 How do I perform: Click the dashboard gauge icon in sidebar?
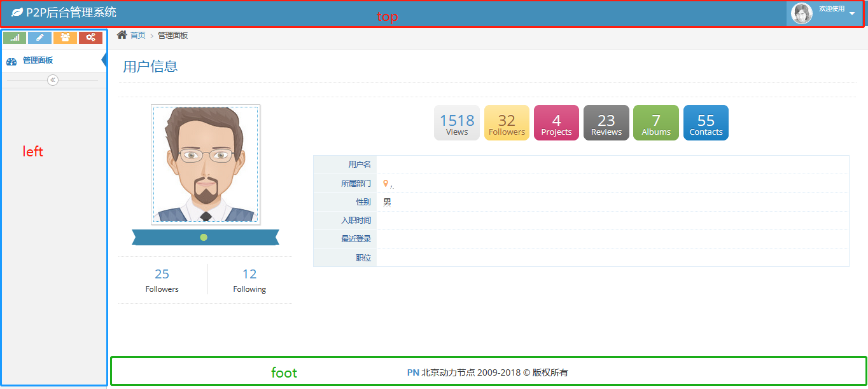click(11, 61)
